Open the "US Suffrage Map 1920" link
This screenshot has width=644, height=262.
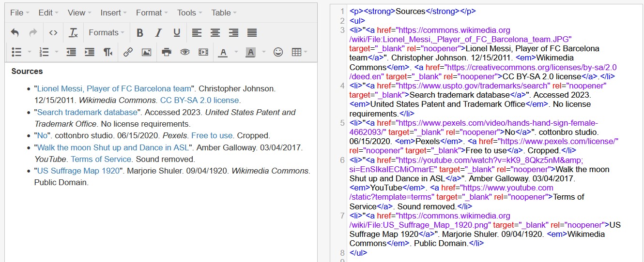(78, 171)
